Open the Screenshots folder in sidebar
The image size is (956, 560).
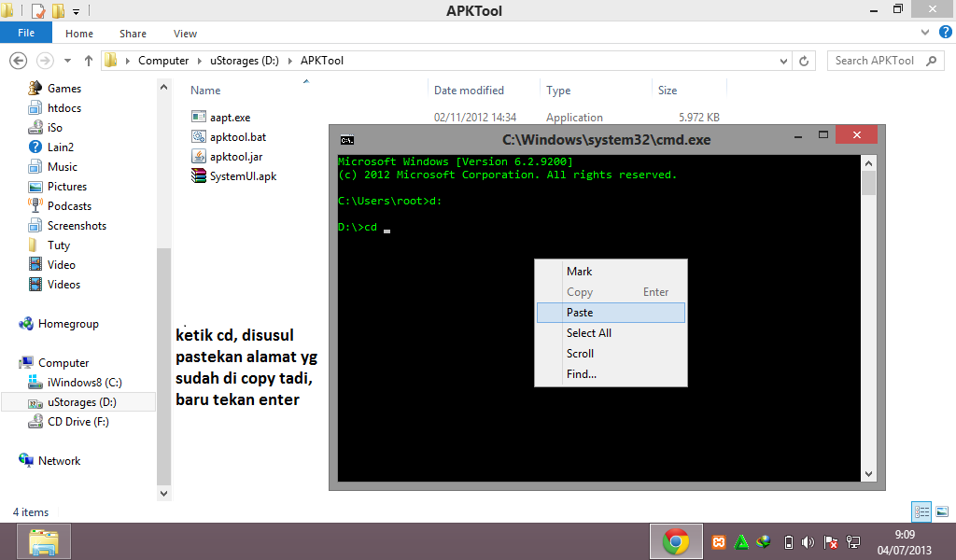[x=77, y=226]
